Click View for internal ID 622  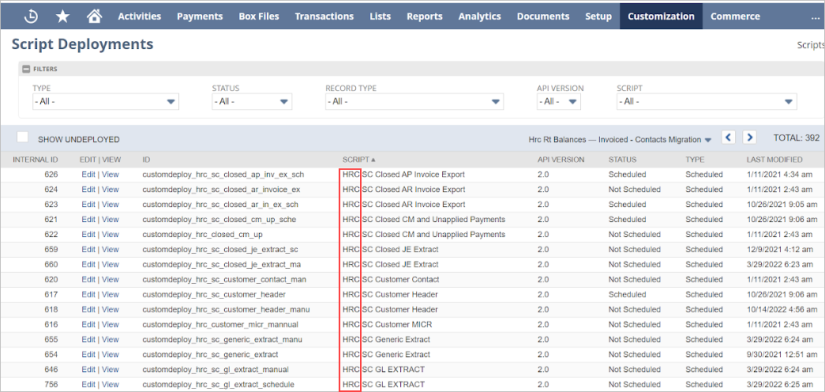110,234
